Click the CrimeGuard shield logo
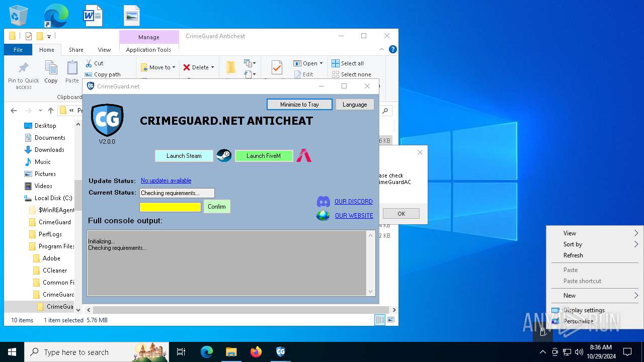The height and width of the screenshot is (362, 644). (x=107, y=120)
